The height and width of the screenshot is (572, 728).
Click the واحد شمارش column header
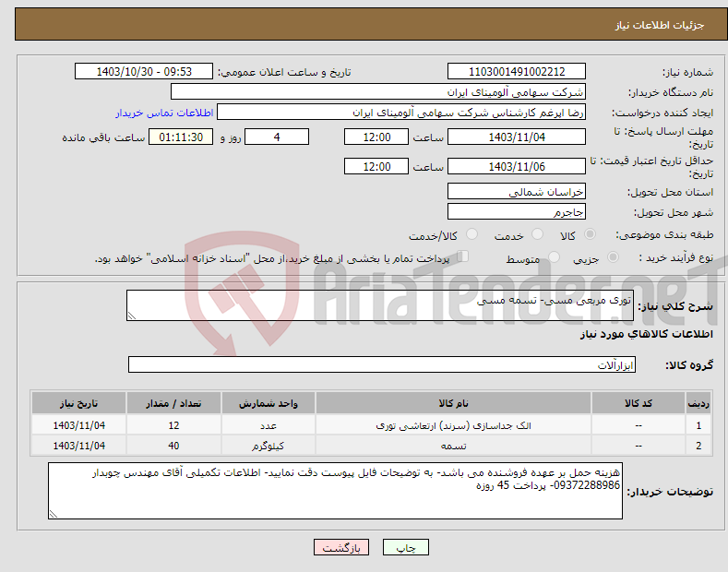click(269, 403)
